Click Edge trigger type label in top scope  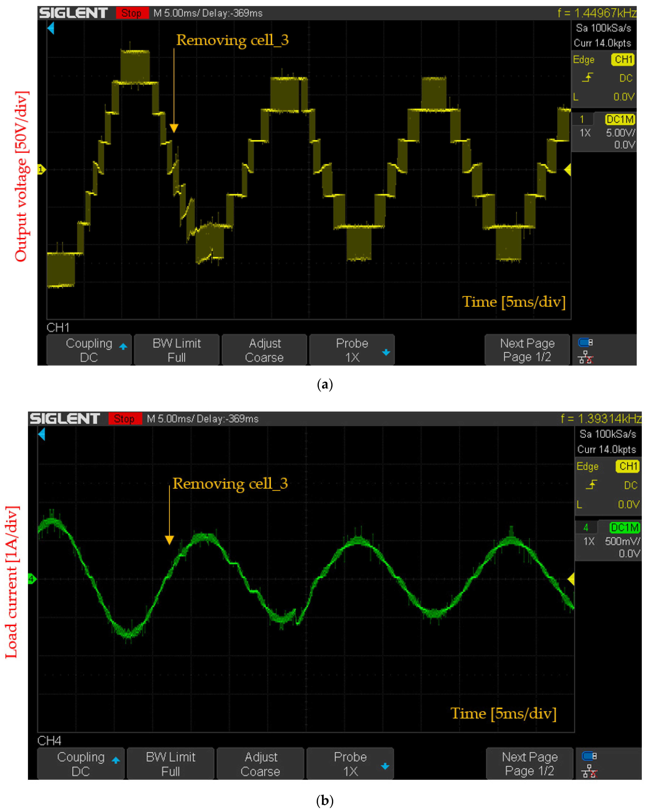(584, 60)
